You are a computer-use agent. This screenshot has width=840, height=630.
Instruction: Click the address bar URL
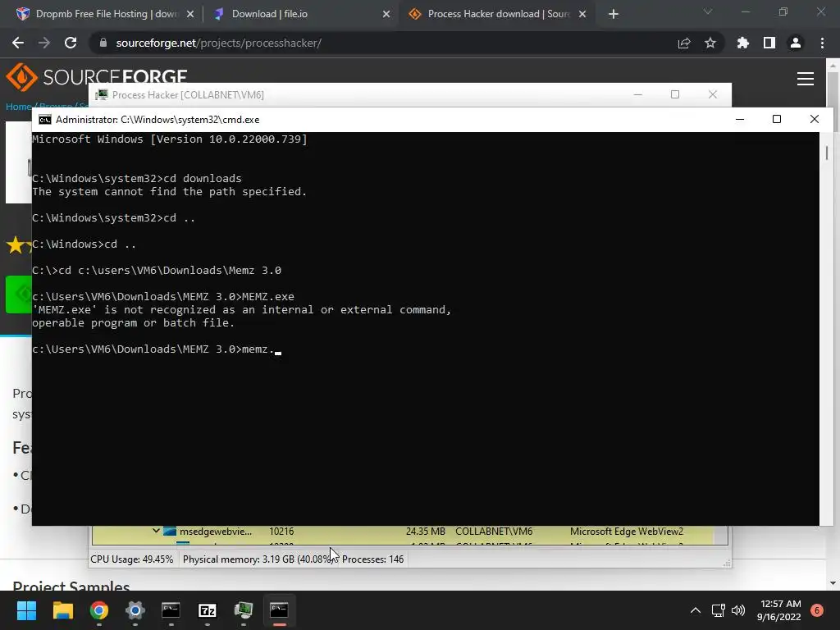coord(218,43)
